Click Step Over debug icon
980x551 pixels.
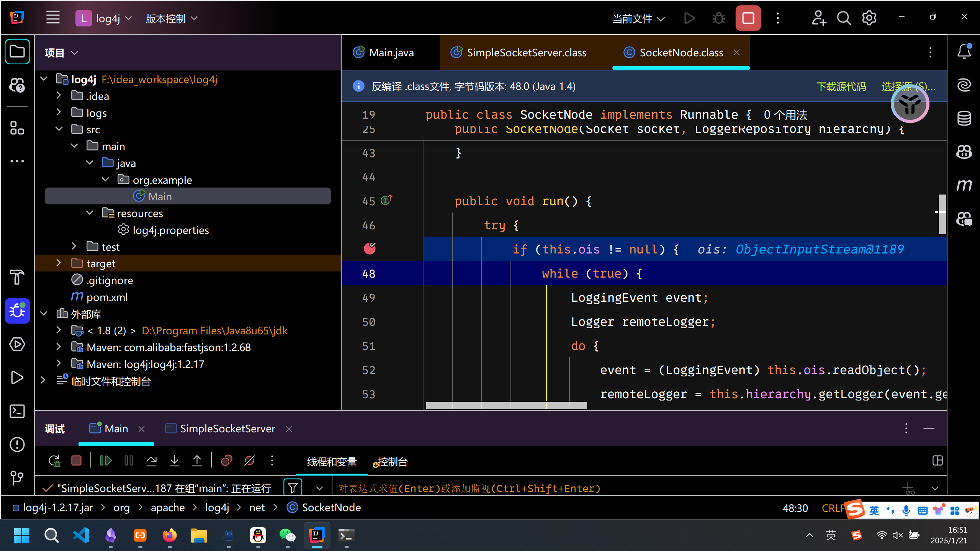coord(152,461)
